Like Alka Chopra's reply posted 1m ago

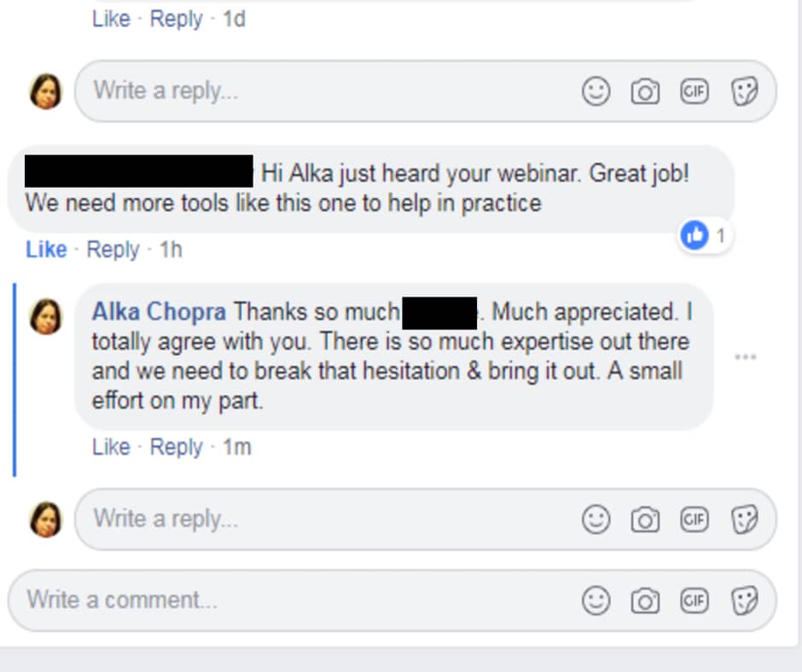point(111,447)
